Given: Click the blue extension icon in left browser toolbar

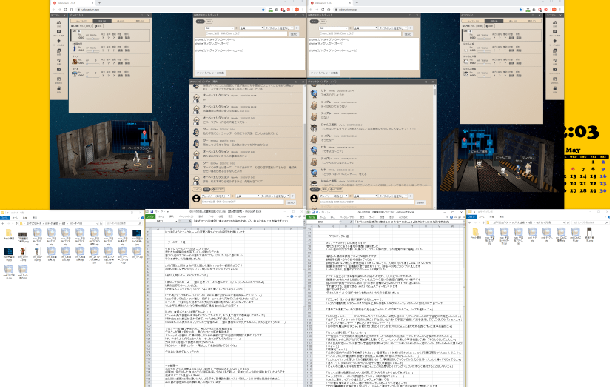Looking at the screenshot, I should [264, 9].
